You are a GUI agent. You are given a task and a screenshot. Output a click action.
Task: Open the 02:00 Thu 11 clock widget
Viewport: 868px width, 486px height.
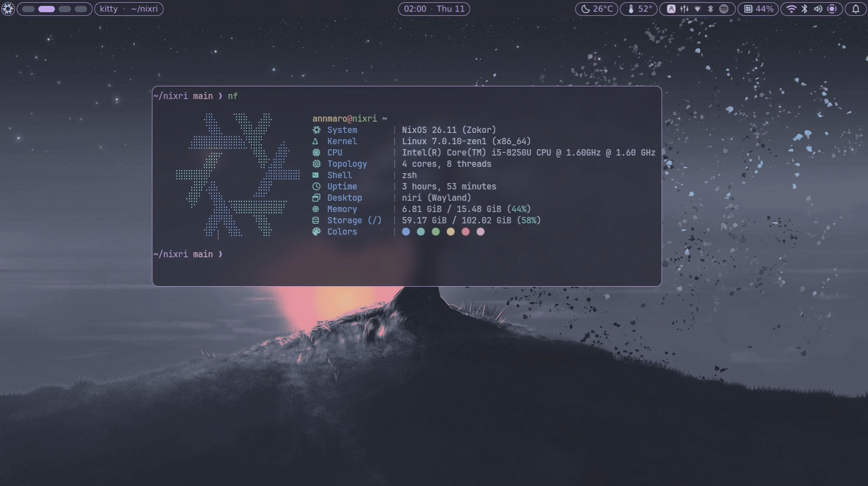coord(434,9)
